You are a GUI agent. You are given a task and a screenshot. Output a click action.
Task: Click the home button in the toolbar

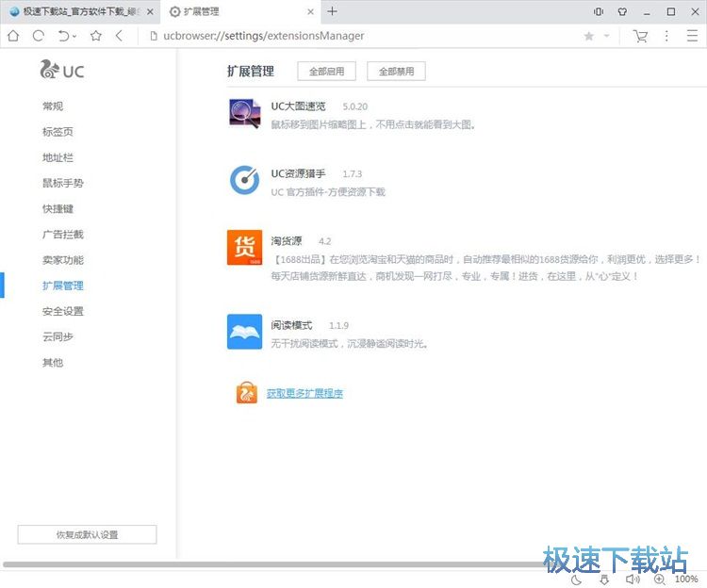click(13, 36)
